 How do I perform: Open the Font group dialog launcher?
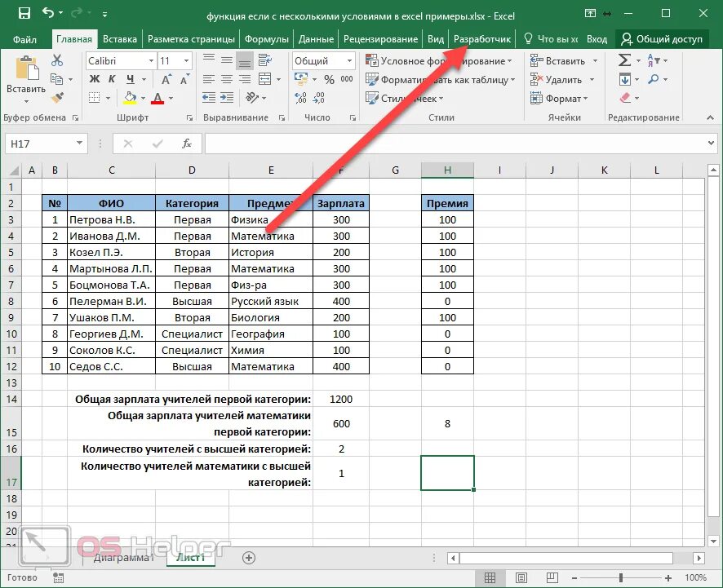(x=189, y=118)
